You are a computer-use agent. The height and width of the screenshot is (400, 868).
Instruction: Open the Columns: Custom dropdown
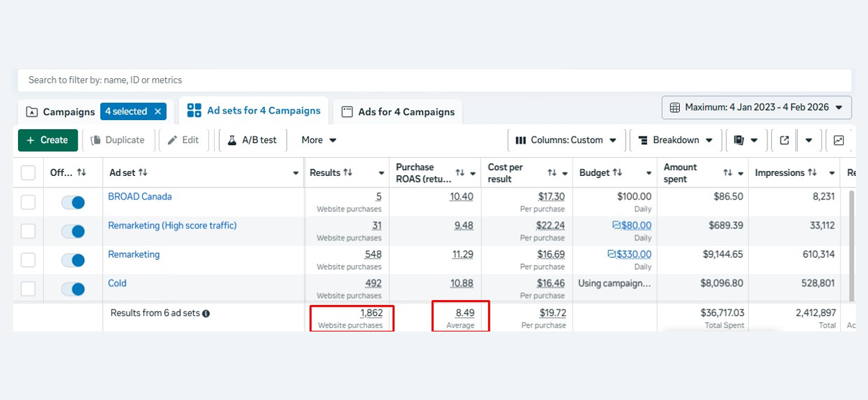566,141
